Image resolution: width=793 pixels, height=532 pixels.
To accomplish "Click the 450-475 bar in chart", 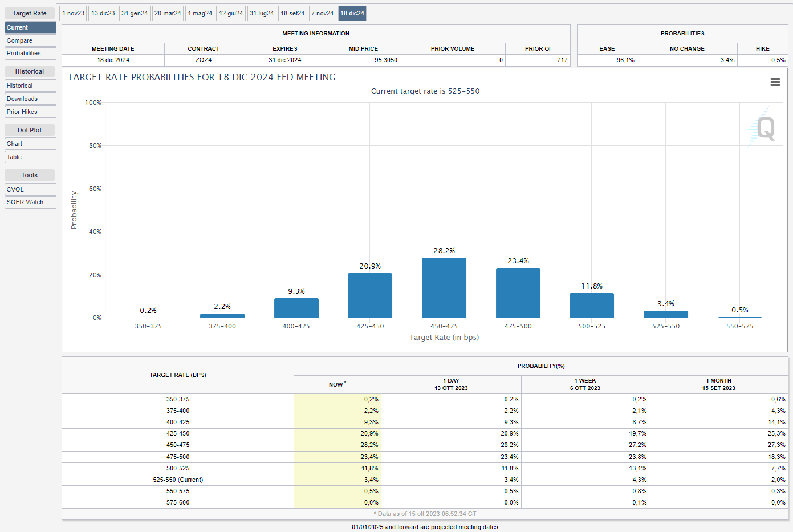I will pos(444,288).
